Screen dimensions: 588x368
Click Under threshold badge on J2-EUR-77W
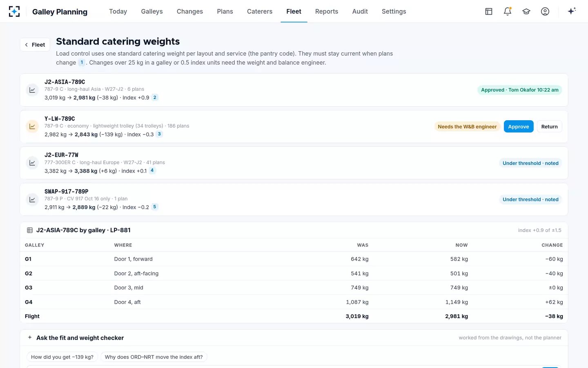530,163
